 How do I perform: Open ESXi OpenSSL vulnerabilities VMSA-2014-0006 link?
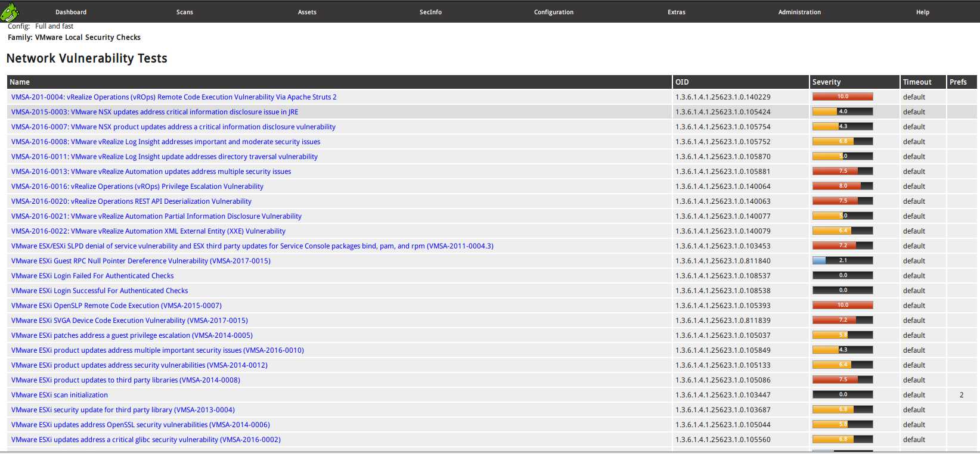click(x=140, y=425)
